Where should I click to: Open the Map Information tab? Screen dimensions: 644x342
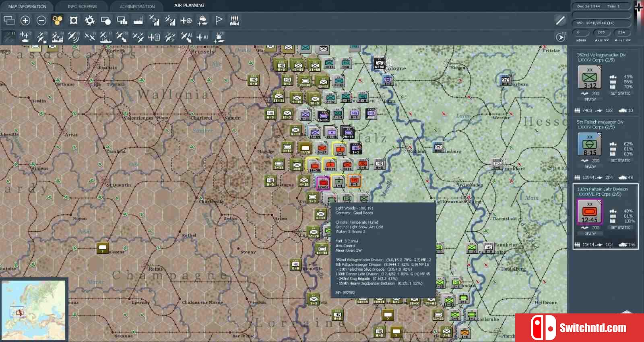pyautogui.click(x=27, y=6)
